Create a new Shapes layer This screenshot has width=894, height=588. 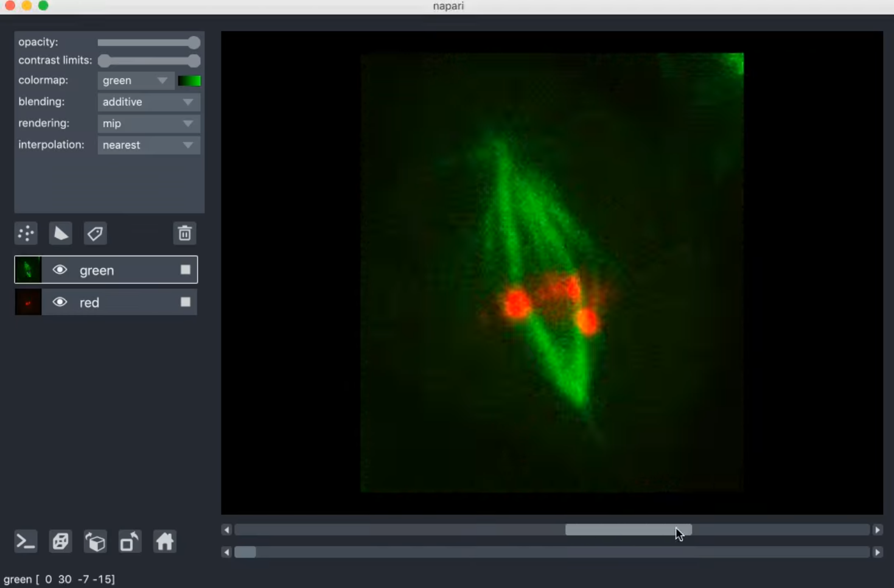(60, 233)
